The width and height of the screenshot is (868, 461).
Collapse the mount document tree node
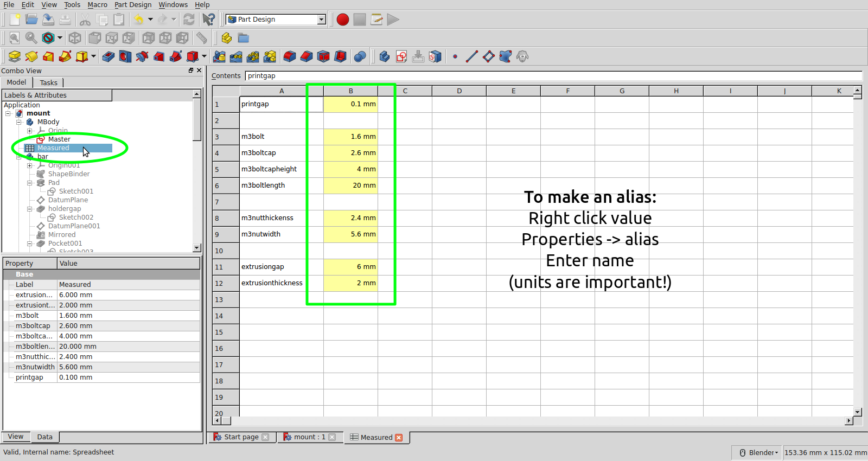(8, 113)
